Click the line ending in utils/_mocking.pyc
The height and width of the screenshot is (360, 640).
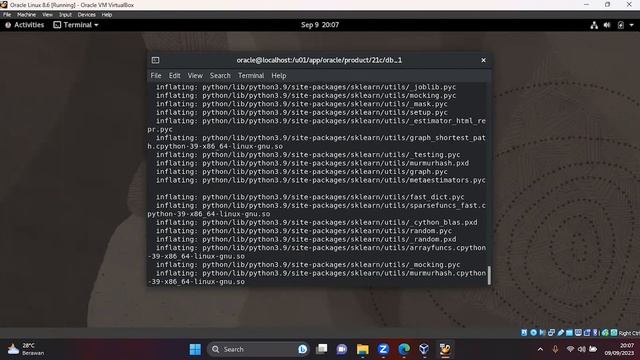point(308,265)
